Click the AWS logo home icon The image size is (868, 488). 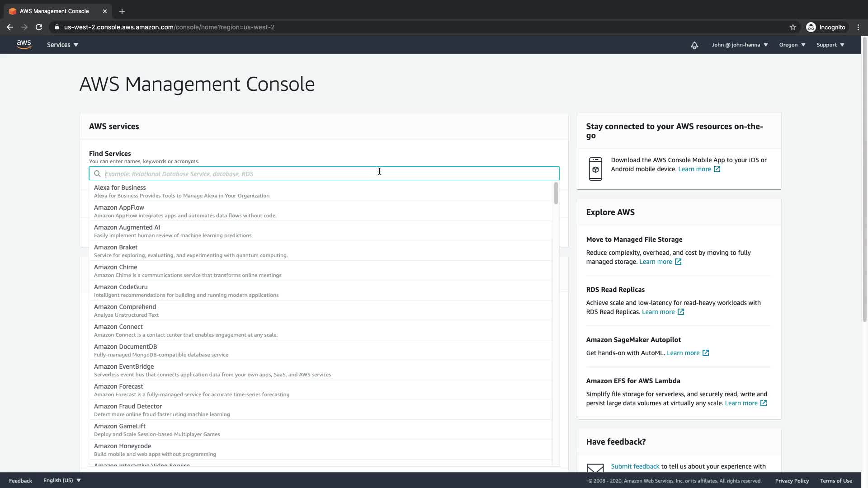click(x=24, y=44)
